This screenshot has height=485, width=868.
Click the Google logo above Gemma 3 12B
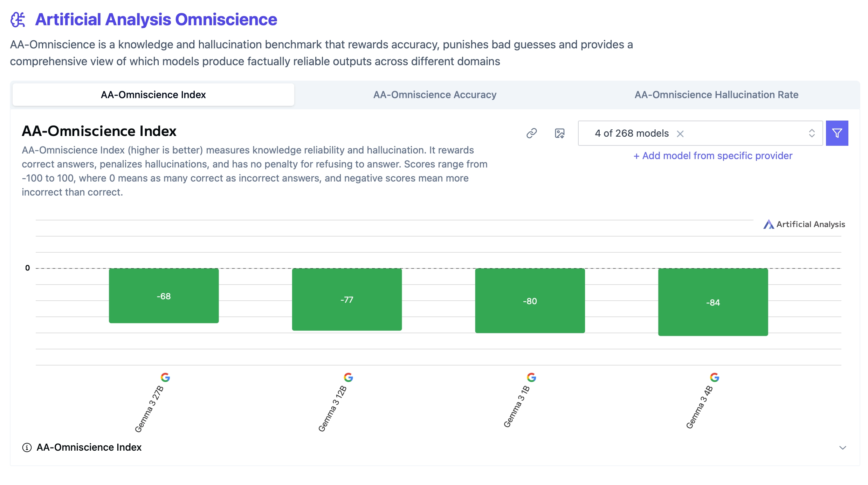pyautogui.click(x=348, y=377)
